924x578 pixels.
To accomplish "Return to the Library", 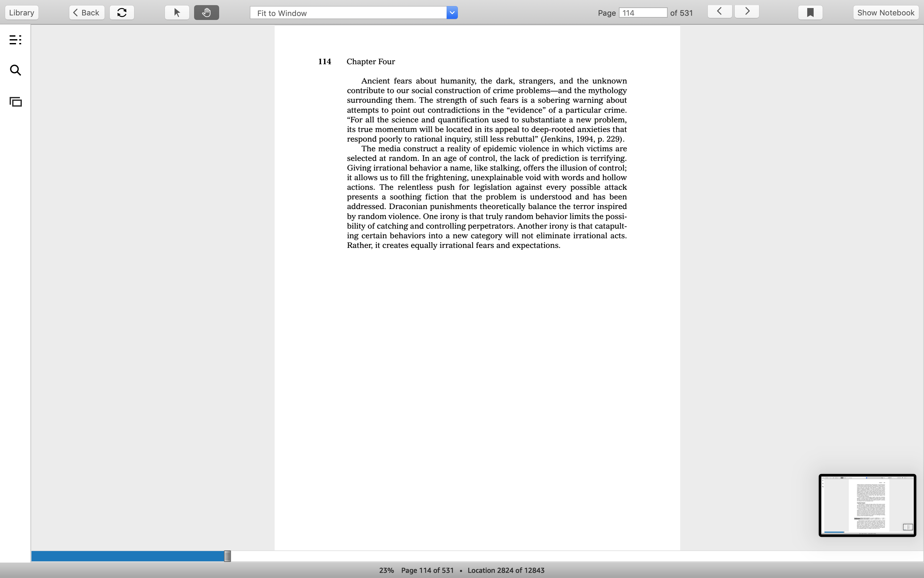I will tap(22, 13).
